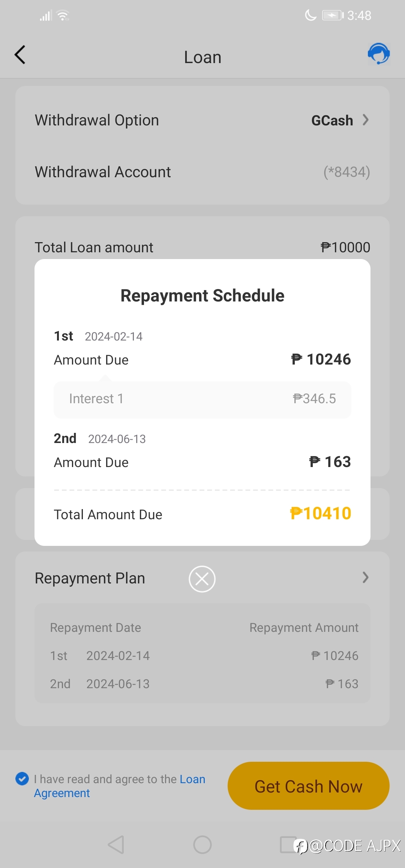This screenshot has width=405, height=868.
Task: Tap the recent apps square button
Action: click(x=289, y=845)
